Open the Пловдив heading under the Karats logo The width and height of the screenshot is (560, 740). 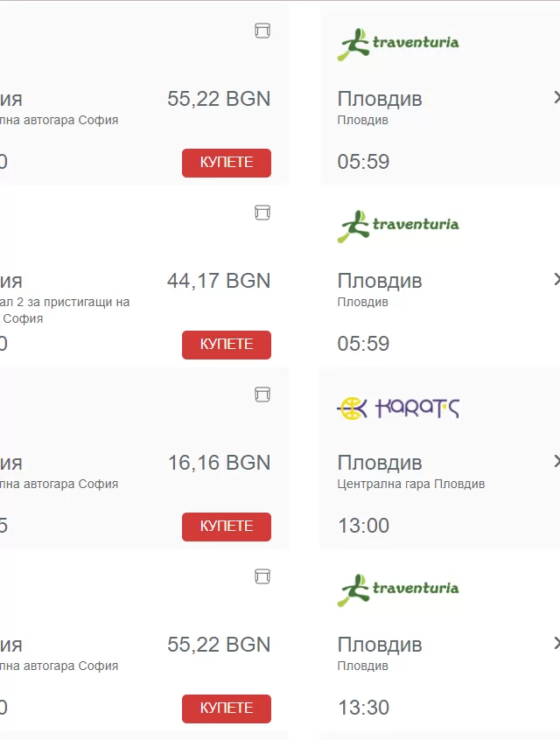380,463
